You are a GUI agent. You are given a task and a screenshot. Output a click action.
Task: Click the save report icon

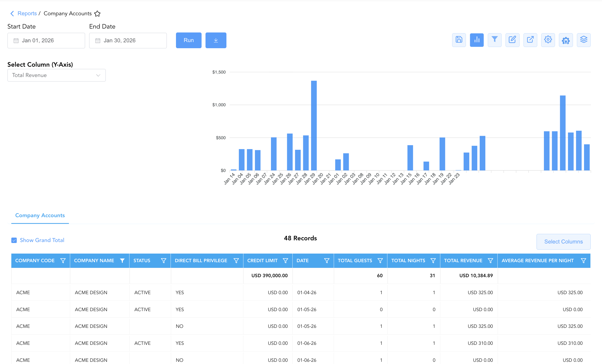click(459, 40)
